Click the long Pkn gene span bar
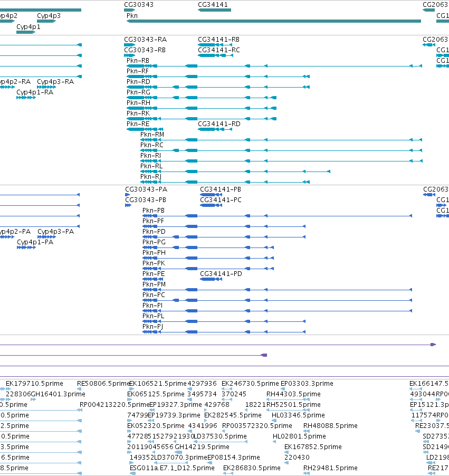The width and height of the screenshot is (449, 476). [x=274, y=21]
